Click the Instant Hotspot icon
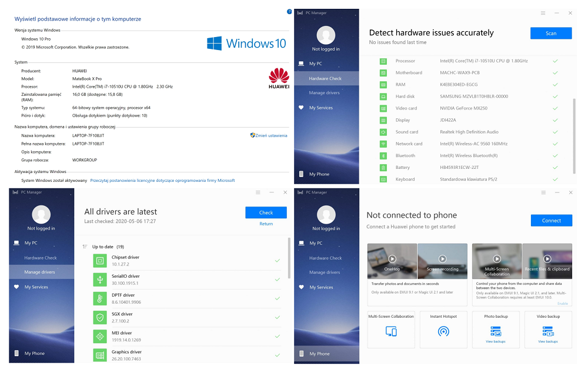This screenshot has height=369, width=588. (443, 331)
